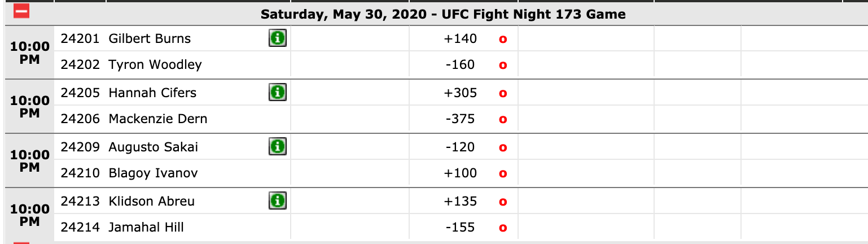
Task: Pick Tyron Woodley moneyline -160
Action: click(x=460, y=64)
